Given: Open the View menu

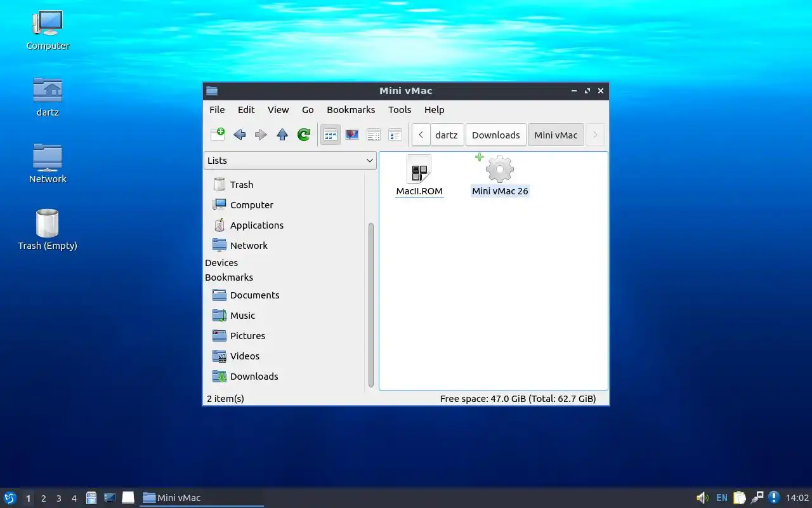Looking at the screenshot, I should [x=278, y=110].
